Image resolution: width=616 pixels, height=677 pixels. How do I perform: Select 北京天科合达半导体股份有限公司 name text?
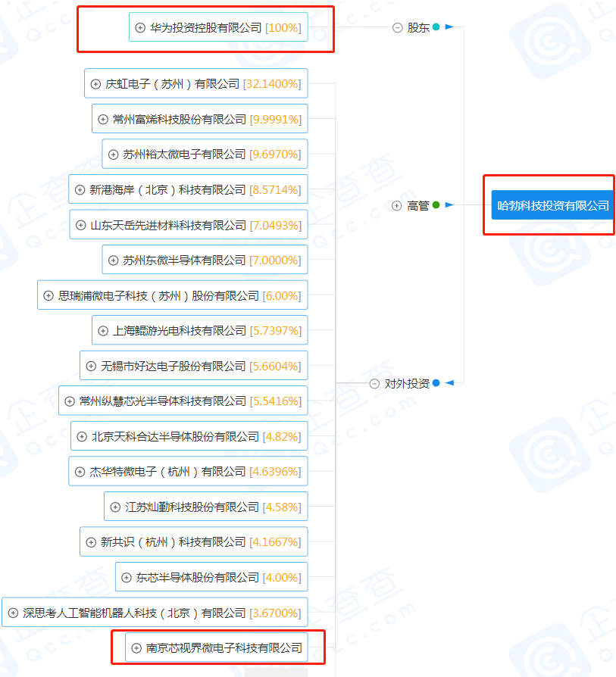[175, 436]
